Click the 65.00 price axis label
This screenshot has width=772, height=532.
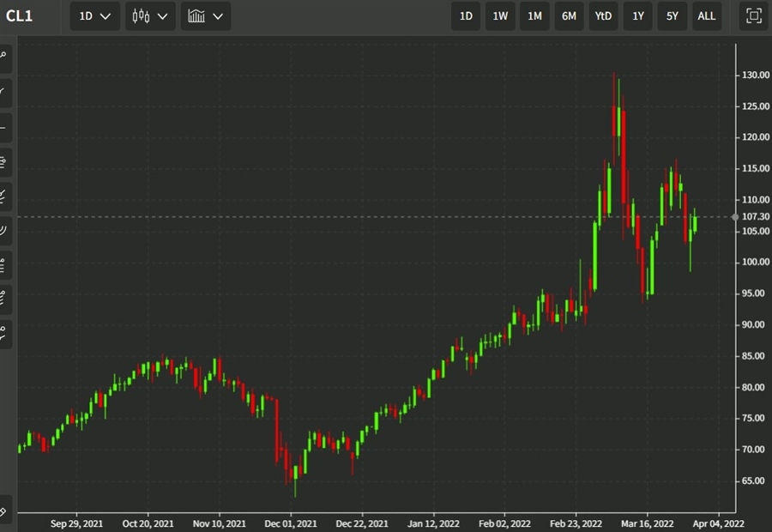(x=753, y=481)
